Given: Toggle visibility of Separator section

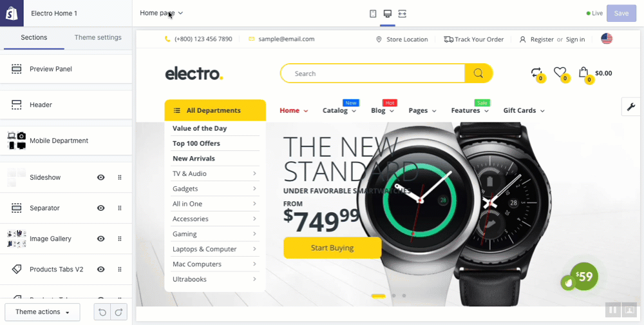Looking at the screenshot, I should pyautogui.click(x=100, y=208).
